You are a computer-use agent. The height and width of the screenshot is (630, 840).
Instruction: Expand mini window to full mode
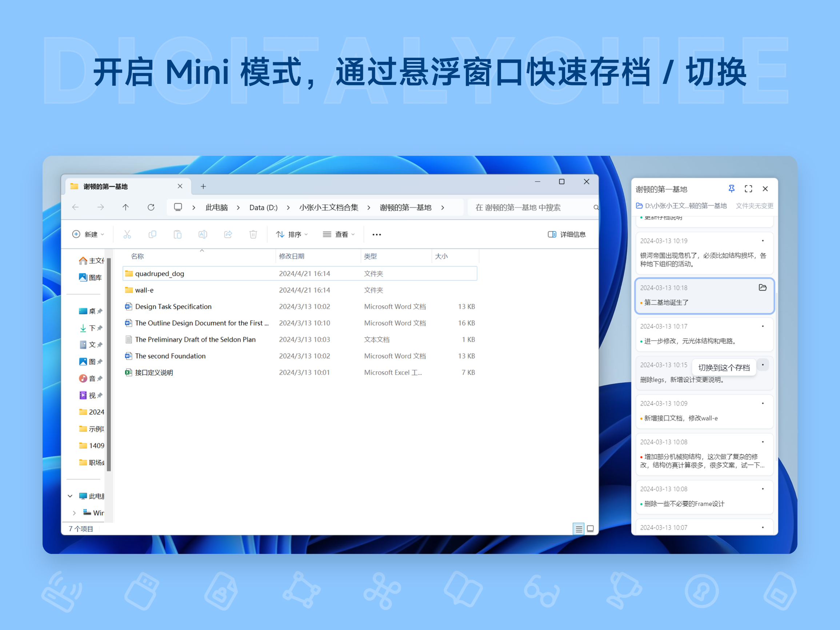pyautogui.click(x=749, y=189)
